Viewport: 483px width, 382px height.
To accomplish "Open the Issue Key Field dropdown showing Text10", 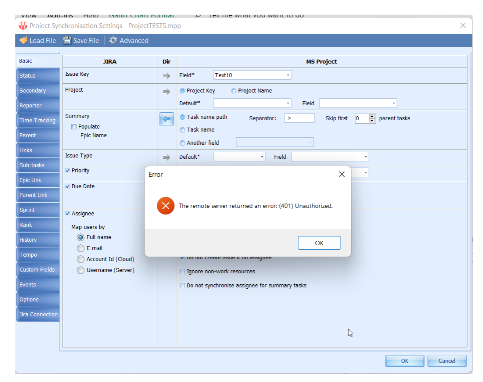I will (x=252, y=75).
